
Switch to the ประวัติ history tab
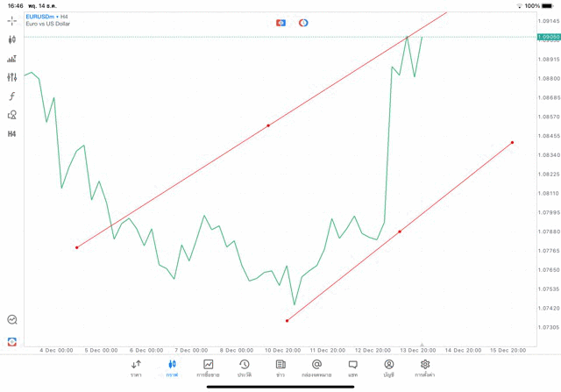tap(244, 368)
